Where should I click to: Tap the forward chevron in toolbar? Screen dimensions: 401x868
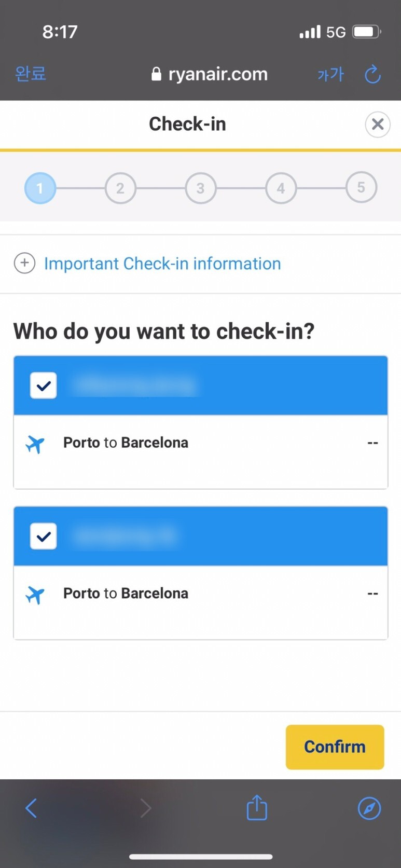[x=146, y=808]
